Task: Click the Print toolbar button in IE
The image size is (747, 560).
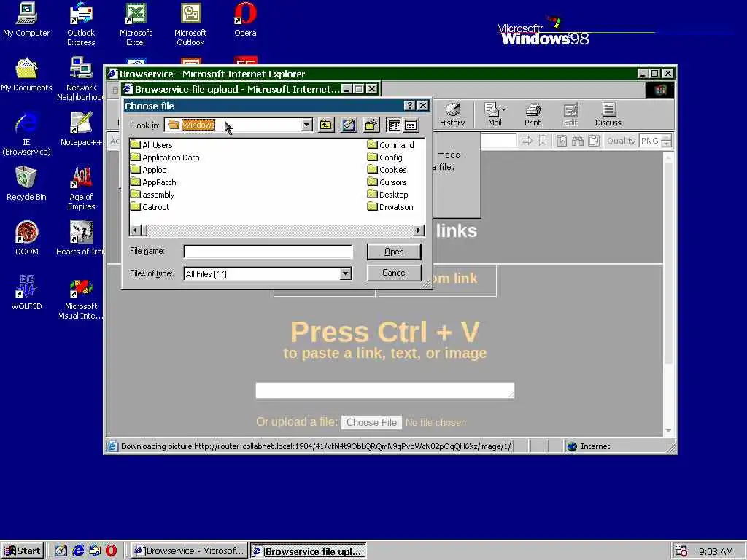Action: tap(533, 114)
